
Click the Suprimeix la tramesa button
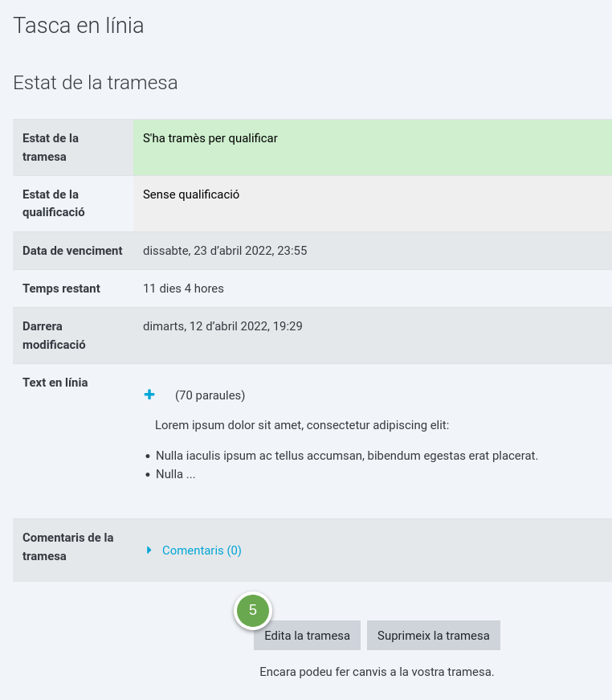point(434,635)
